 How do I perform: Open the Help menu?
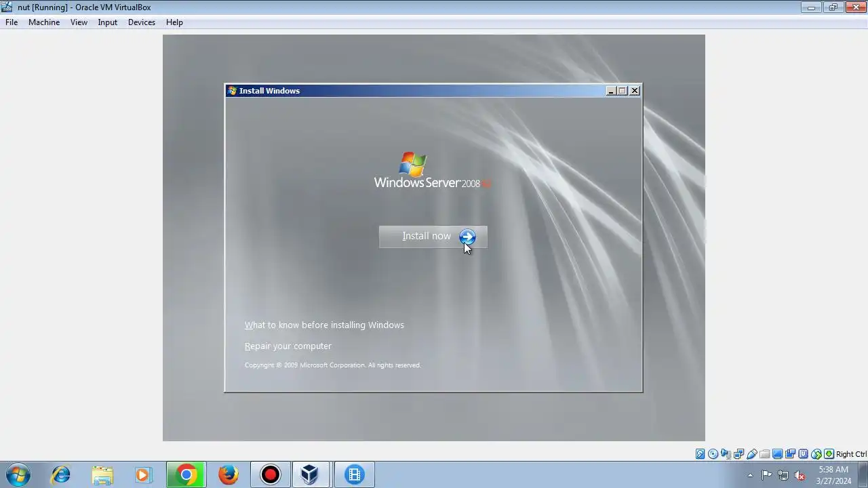tap(174, 22)
